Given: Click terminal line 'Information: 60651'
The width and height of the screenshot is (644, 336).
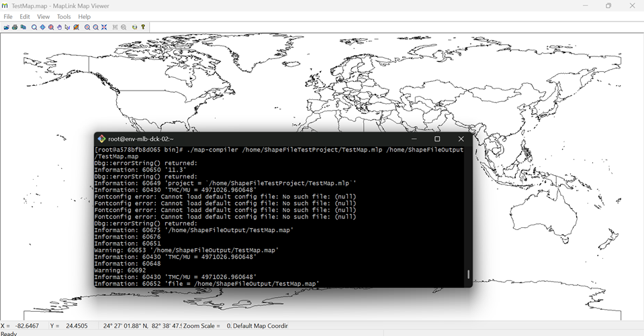Looking at the screenshot, I should click(128, 243).
